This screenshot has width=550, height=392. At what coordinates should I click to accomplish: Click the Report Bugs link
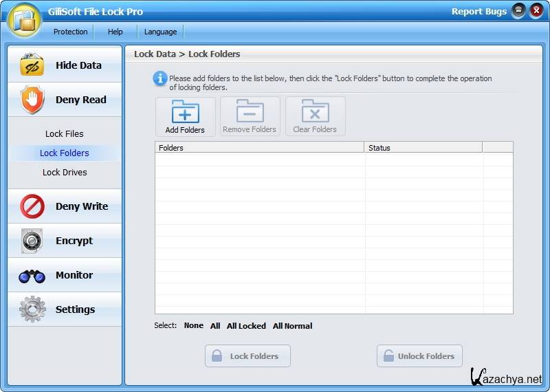pos(478,11)
